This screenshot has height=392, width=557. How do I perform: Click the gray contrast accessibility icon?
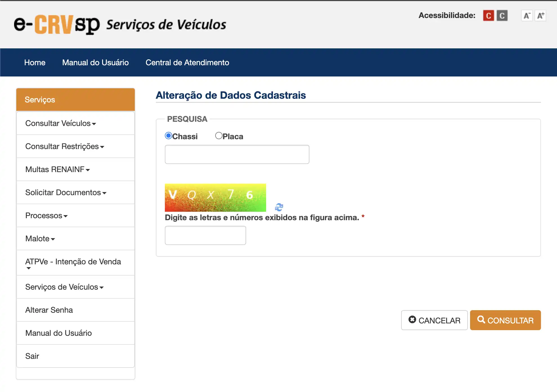[x=502, y=16]
